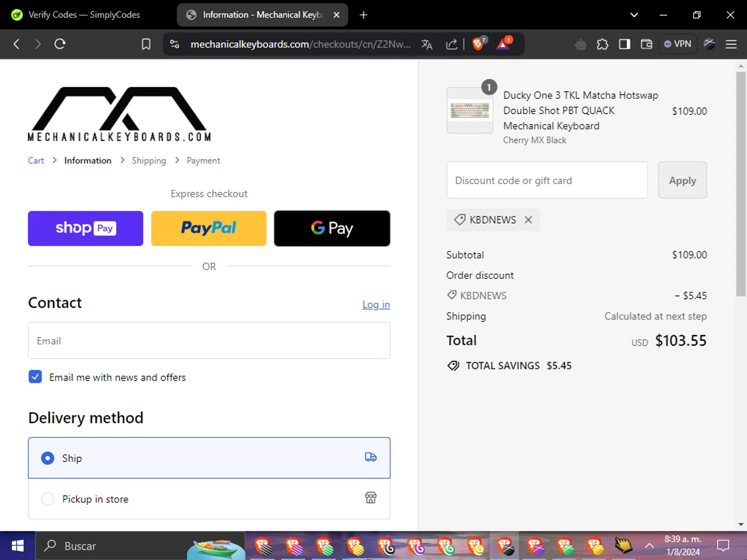The height and width of the screenshot is (560, 747).
Task: Click the scrollbar up arrow
Action: 741,66
